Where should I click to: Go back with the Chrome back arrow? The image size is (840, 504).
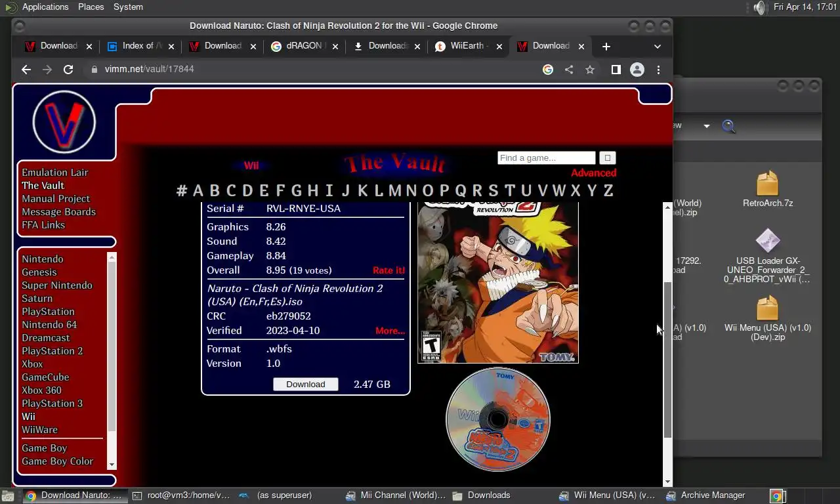pos(26,69)
